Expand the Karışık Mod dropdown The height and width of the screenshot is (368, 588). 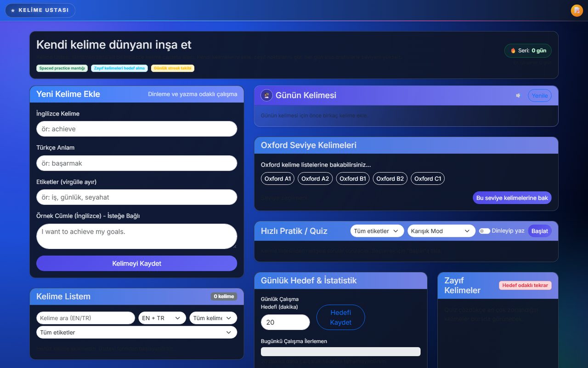point(441,231)
